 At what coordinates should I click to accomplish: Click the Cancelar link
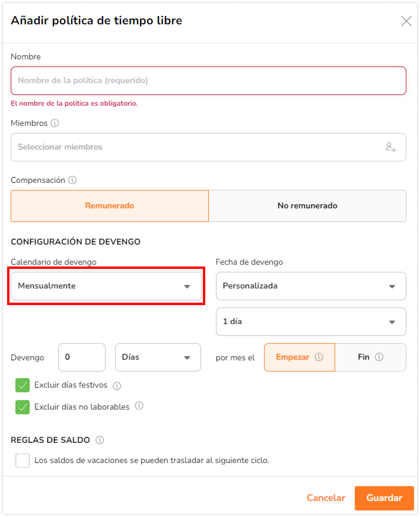[326, 498]
